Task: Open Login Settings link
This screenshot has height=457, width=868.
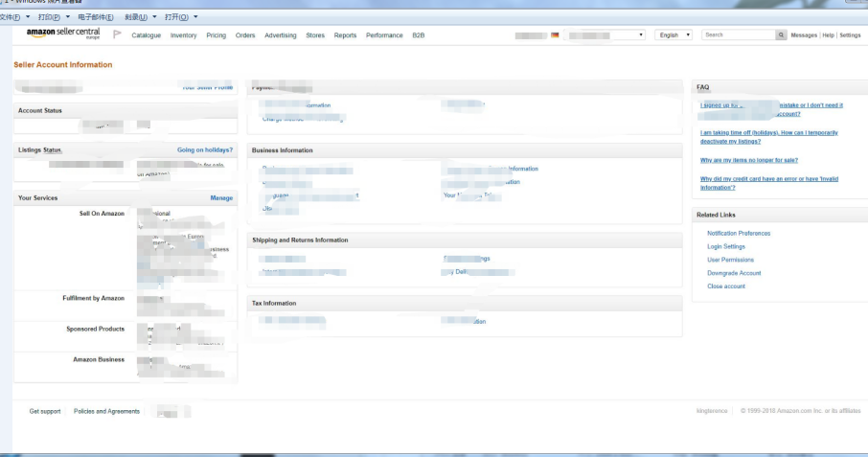Action: pos(726,247)
